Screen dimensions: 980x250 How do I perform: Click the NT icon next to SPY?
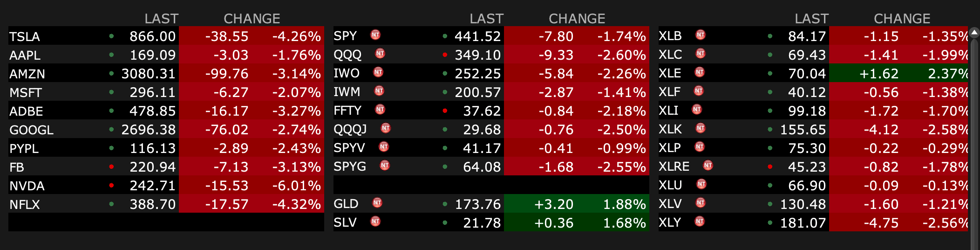375,35
